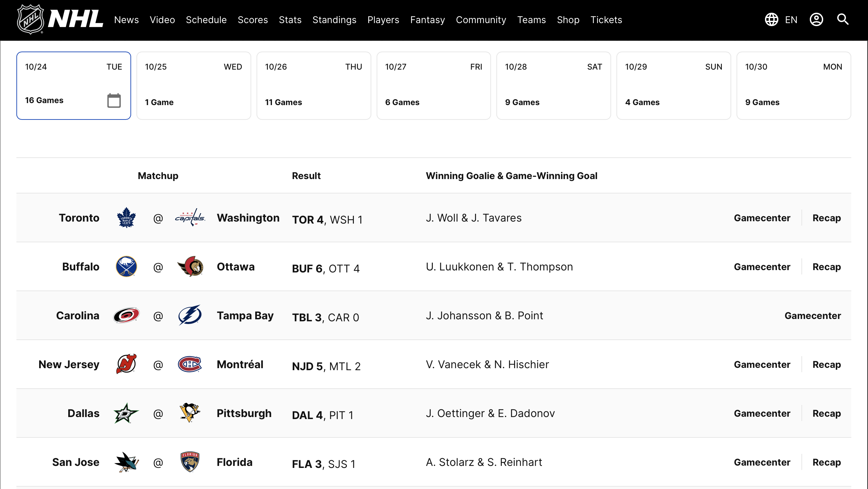The image size is (868, 489).
Task: Go to the Schedule page
Action: coord(206,20)
